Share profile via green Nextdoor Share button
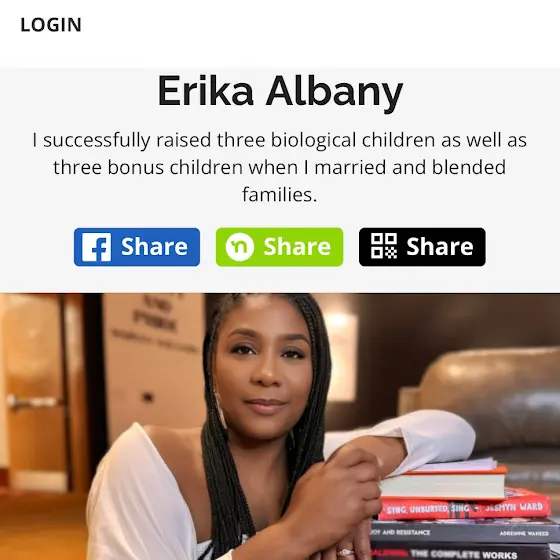560x560 pixels. pos(279,247)
